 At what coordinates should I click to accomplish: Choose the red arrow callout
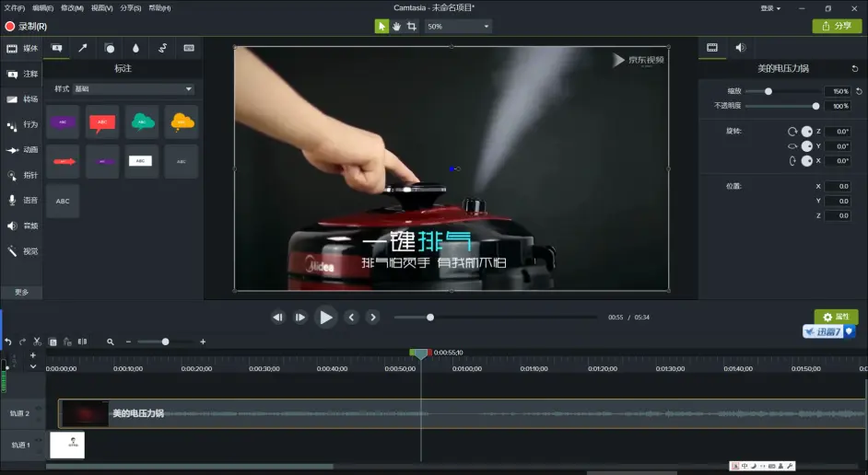pos(63,161)
